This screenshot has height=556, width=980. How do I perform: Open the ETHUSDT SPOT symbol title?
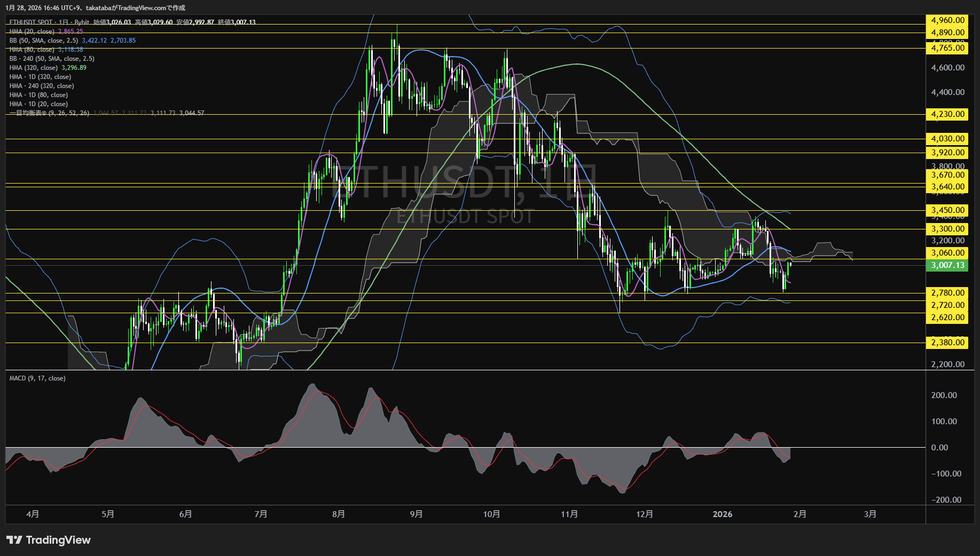pyautogui.click(x=31, y=22)
